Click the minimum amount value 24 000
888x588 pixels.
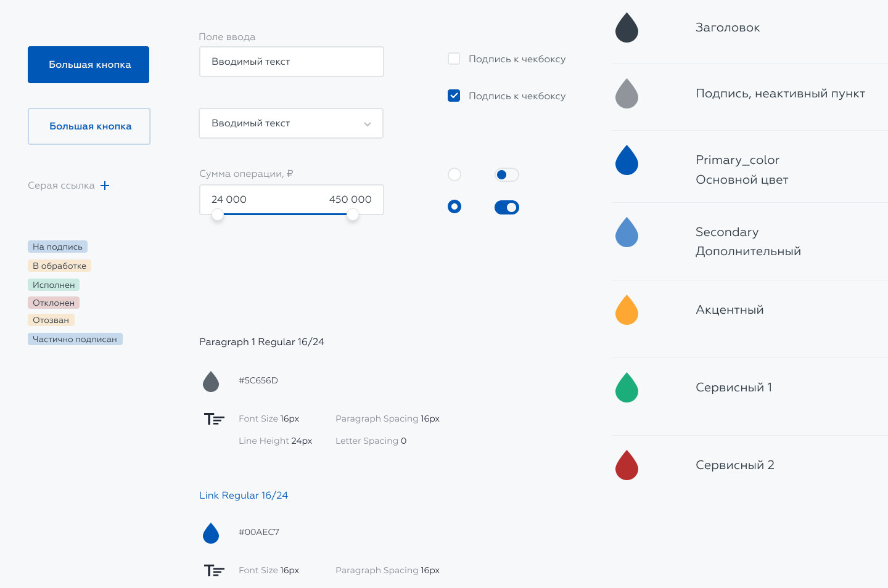[x=229, y=199]
